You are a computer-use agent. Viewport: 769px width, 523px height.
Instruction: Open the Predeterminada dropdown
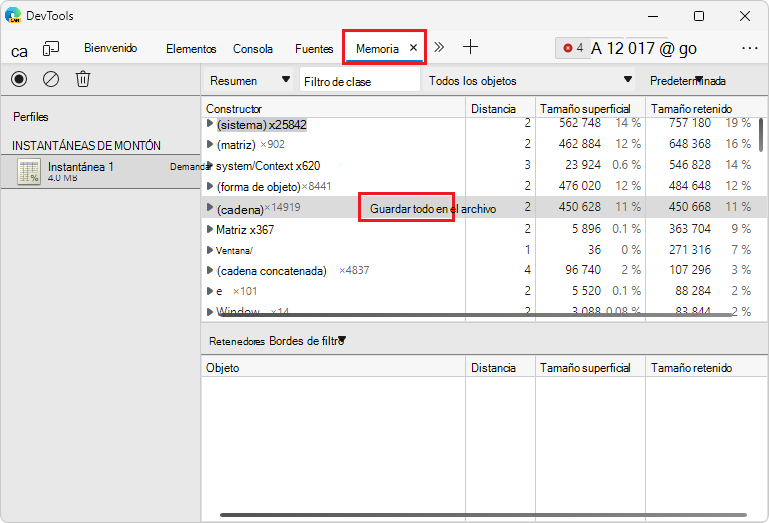point(688,80)
